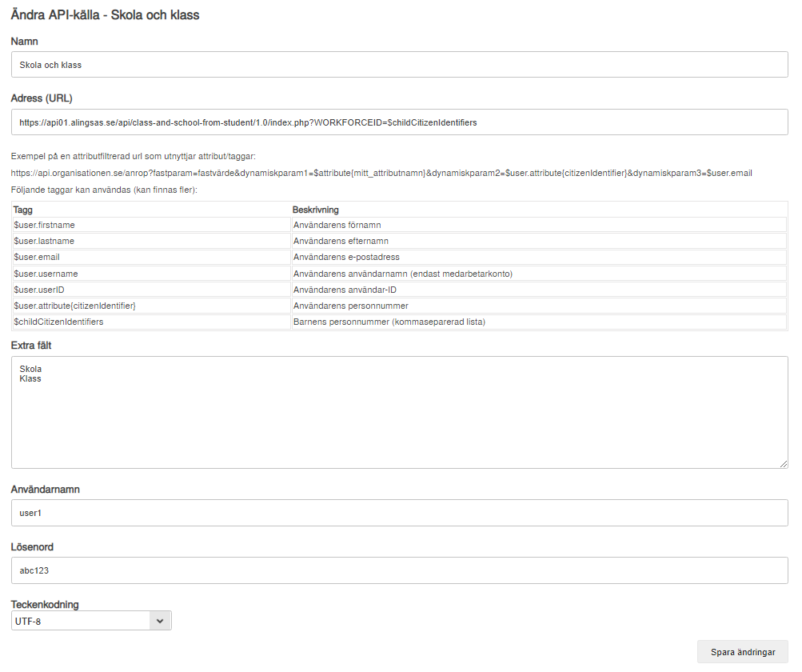Click the Adress (URL) input field
The height and width of the screenshot is (672, 802).
(x=400, y=122)
